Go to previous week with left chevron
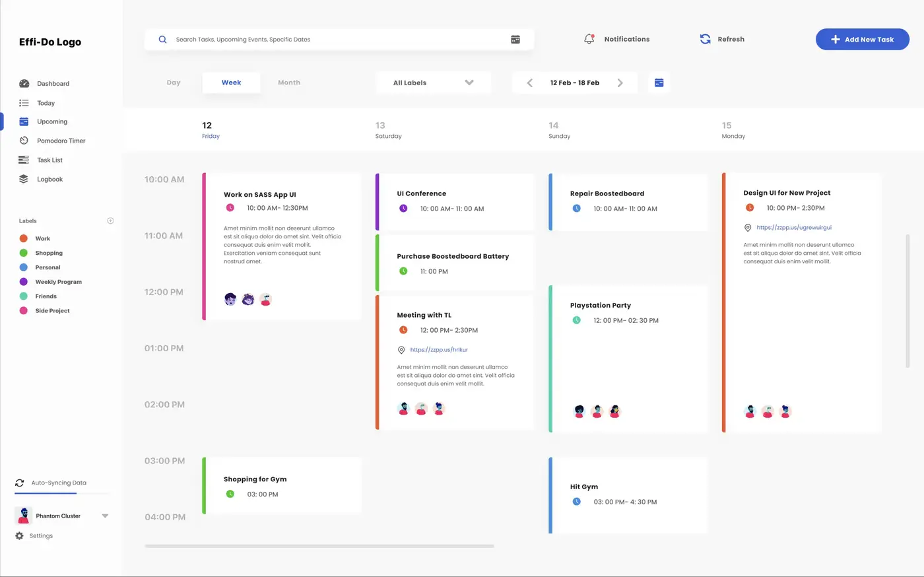 coord(529,83)
